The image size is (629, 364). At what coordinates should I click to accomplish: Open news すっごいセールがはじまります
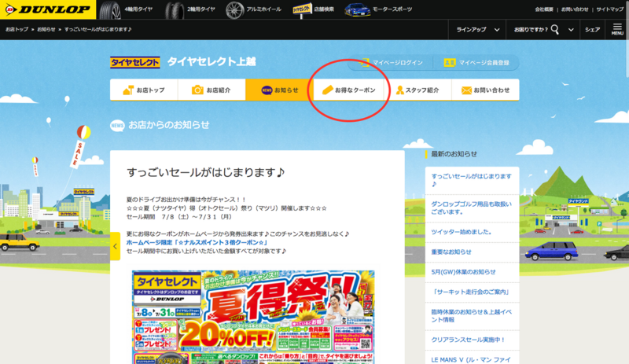[472, 180]
